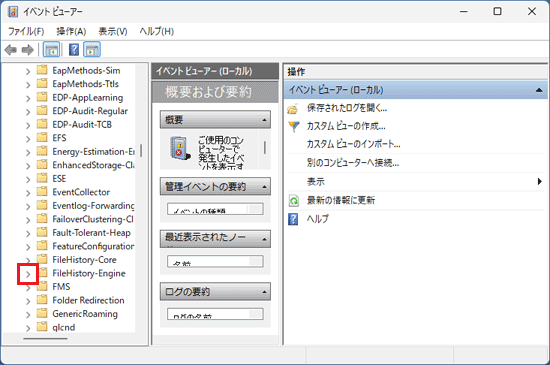Image resolution: width=550 pixels, height=365 pixels.
Task: Click the overview text vertical scrollbar
Action: pos(264,148)
